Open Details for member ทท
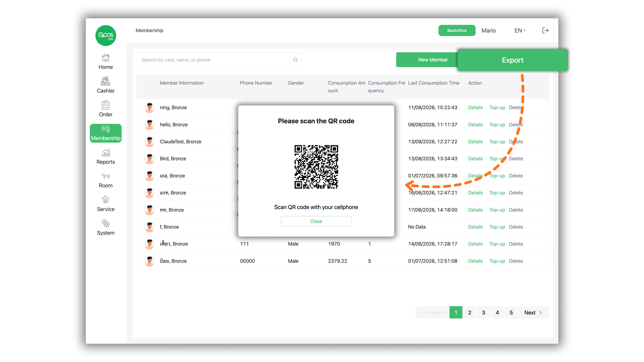The width and height of the screenshot is (644, 362). pyautogui.click(x=475, y=210)
